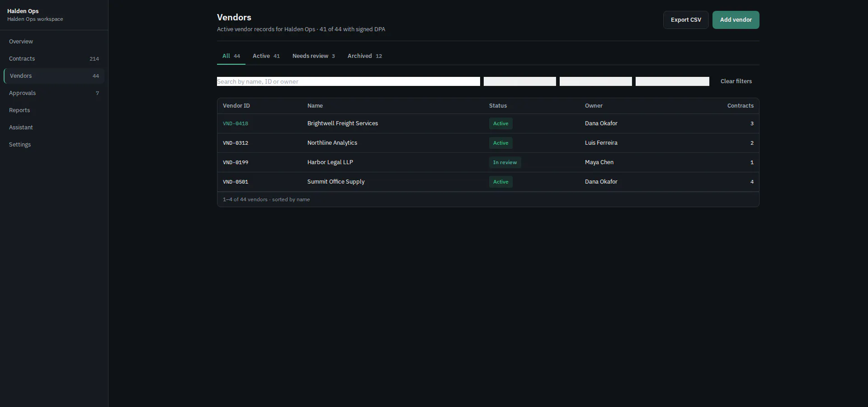Click the contract count for Summit Office Supply
868x407 pixels.
tap(752, 182)
